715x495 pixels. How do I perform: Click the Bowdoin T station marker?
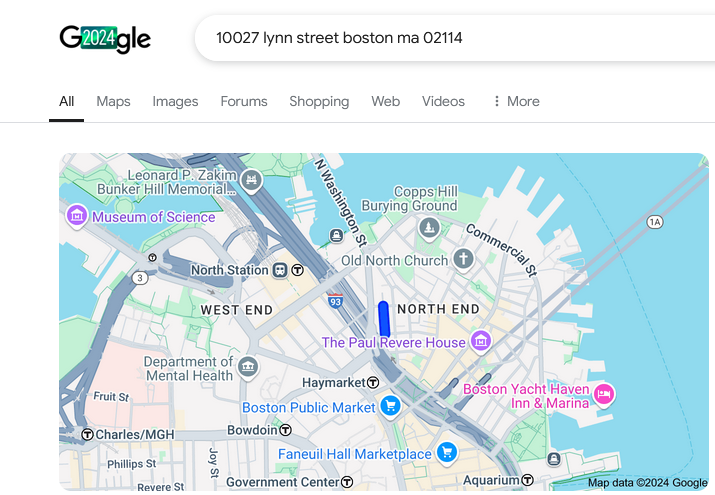285,430
